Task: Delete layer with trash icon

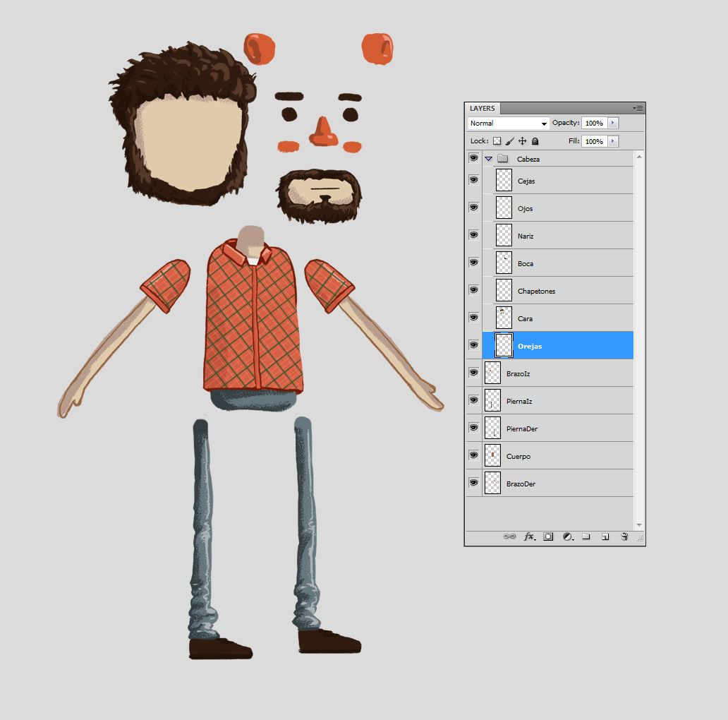Action: [x=624, y=536]
